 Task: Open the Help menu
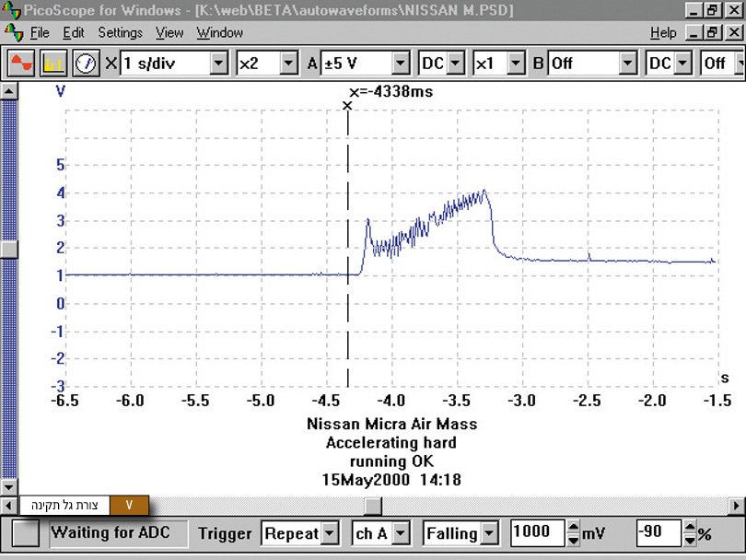(x=663, y=32)
